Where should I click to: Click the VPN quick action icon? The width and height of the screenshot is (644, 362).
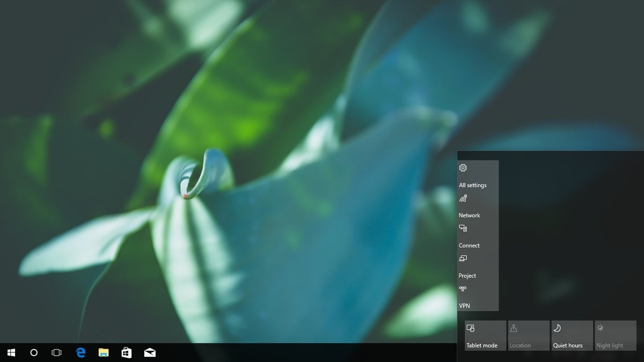pyautogui.click(x=463, y=289)
